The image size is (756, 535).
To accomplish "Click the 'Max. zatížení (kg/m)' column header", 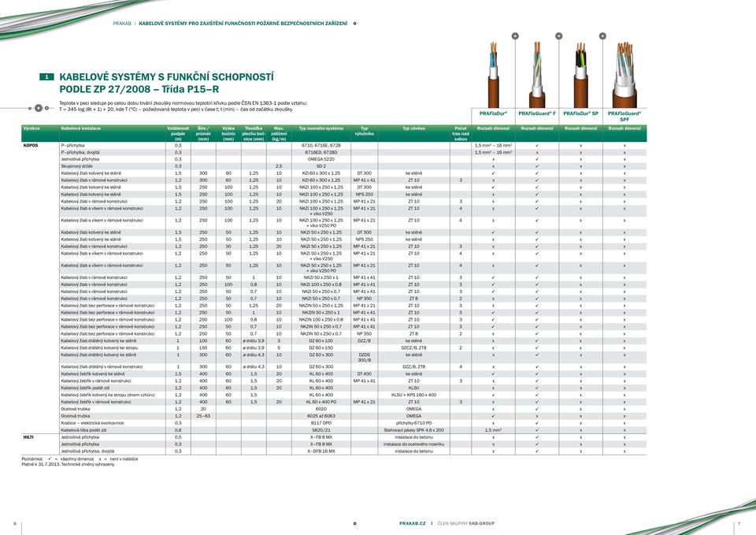I will (x=279, y=133).
